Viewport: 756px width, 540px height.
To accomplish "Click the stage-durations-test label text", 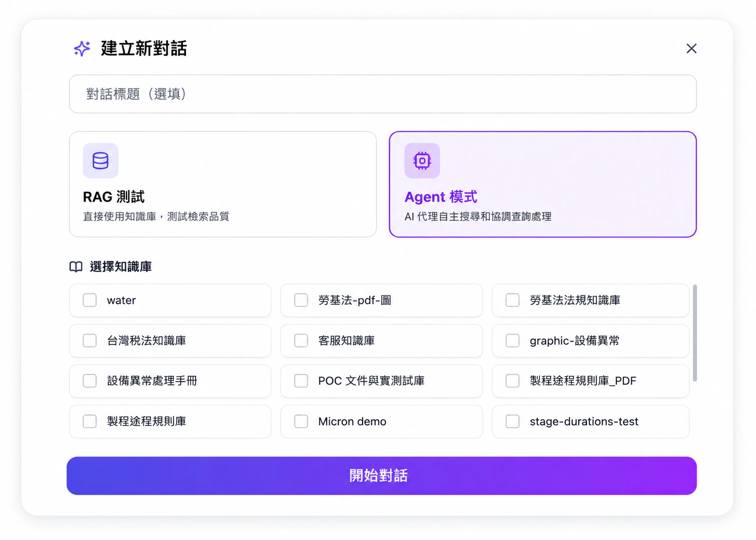I will click(x=584, y=422).
